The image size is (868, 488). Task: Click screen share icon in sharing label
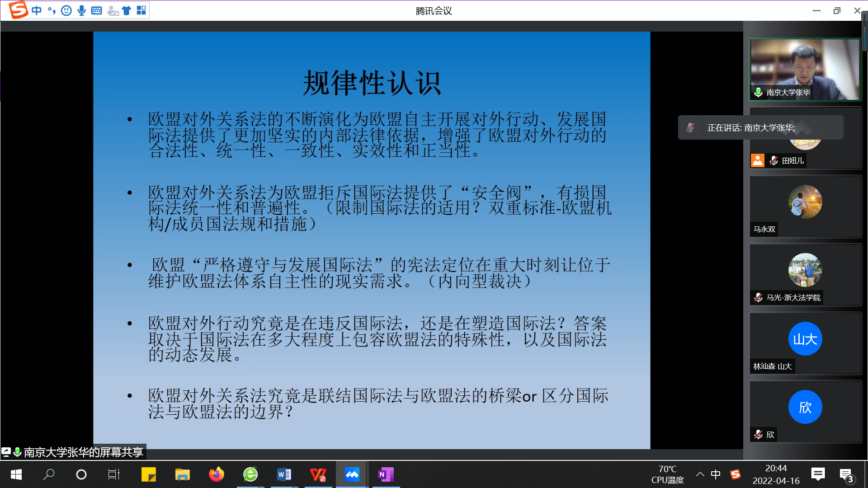point(6,451)
